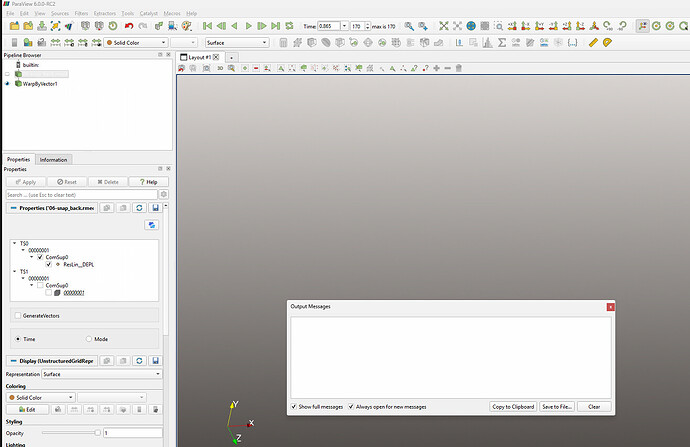Collapse the TS1 tree node
Image resolution: width=690 pixels, height=447 pixels.
click(x=15, y=271)
